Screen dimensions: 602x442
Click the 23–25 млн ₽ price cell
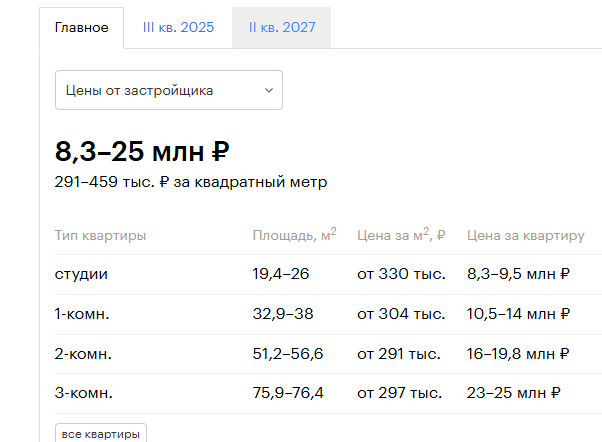point(513,393)
